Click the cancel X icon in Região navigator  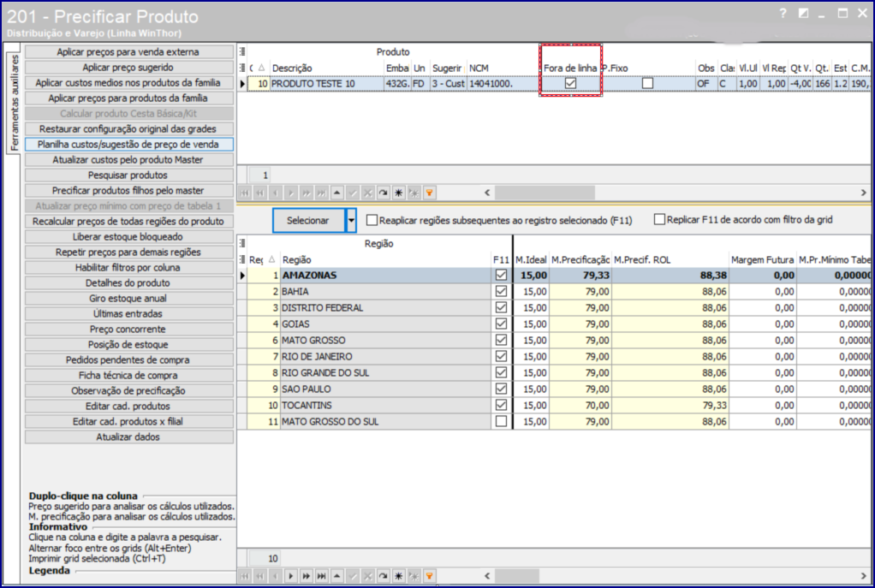pyautogui.click(x=368, y=576)
